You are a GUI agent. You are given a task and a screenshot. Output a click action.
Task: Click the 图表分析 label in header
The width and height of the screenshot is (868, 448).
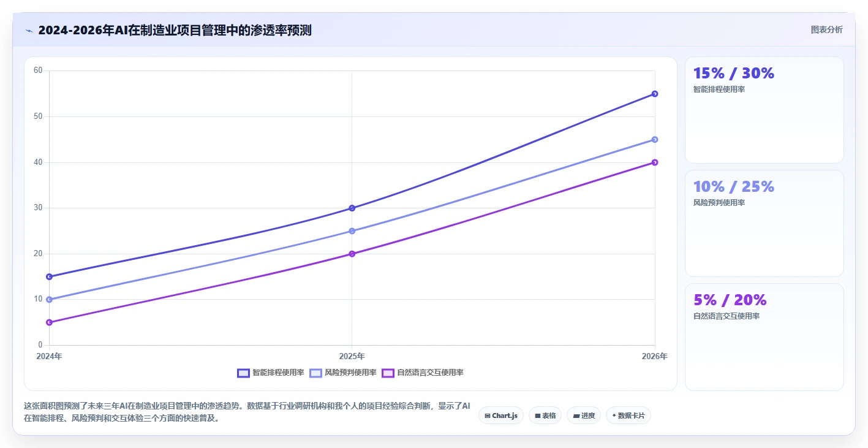tap(826, 29)
